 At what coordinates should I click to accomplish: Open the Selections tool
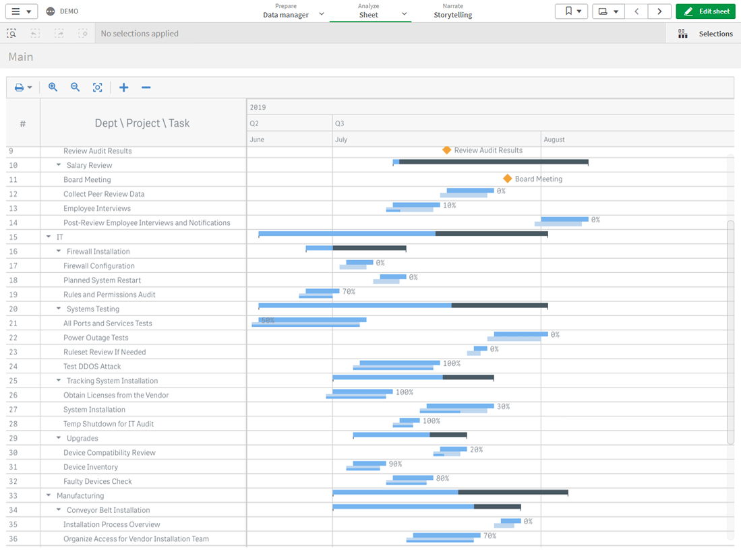pyautogui.click(x=705, y=34)
